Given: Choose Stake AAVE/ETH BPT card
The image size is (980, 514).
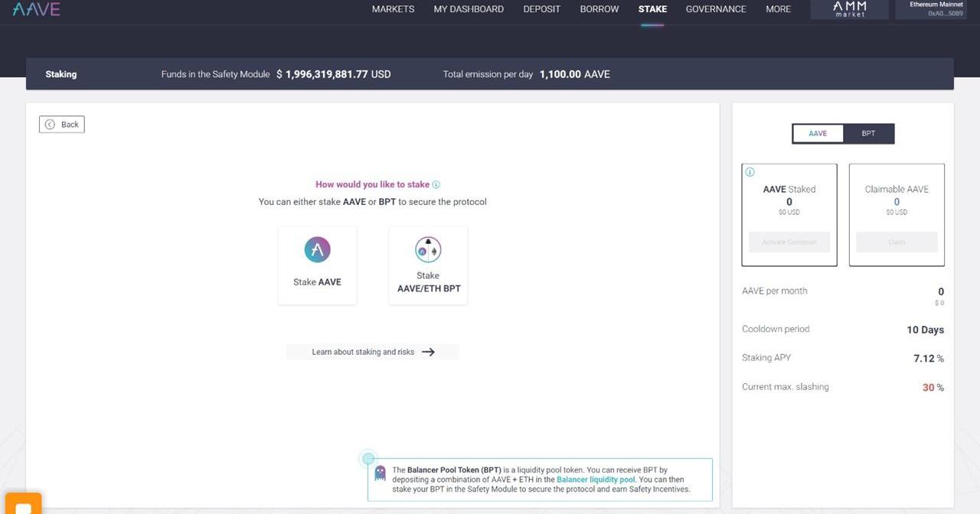Looking at the screenshot, I should [428, 265].
